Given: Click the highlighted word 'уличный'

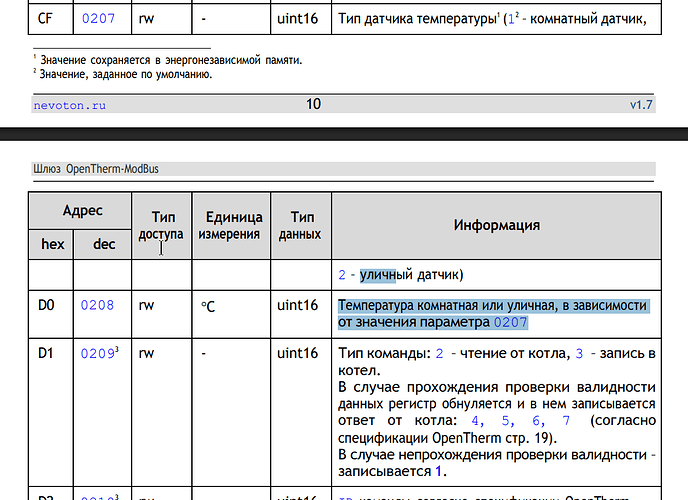Looking at the screenshot, I should (386, 275).
